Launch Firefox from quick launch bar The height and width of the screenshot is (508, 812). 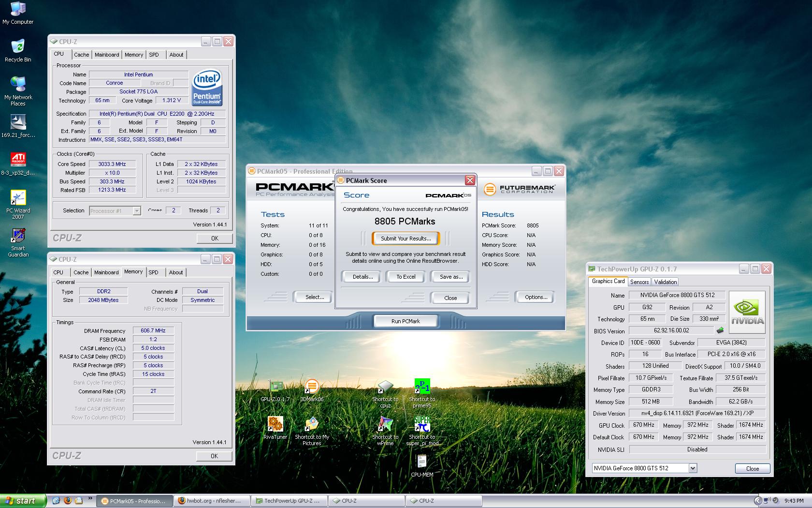pos(68,501)
